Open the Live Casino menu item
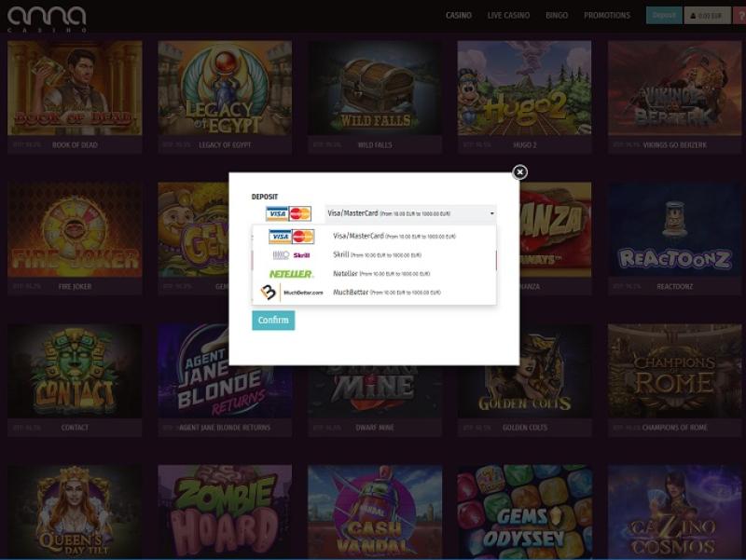Image resolution: width=746 pixels, height=560 pixels. click(x=508, y=15)
